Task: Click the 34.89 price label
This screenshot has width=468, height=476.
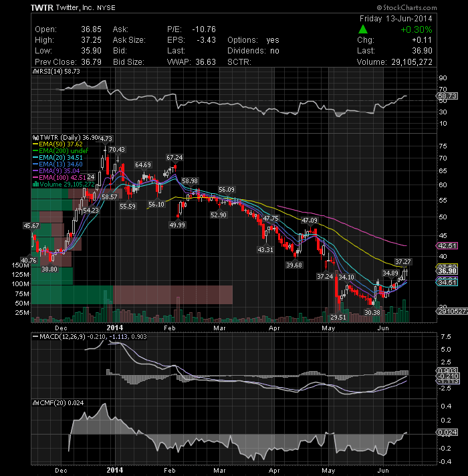Action: click(390, 273)
